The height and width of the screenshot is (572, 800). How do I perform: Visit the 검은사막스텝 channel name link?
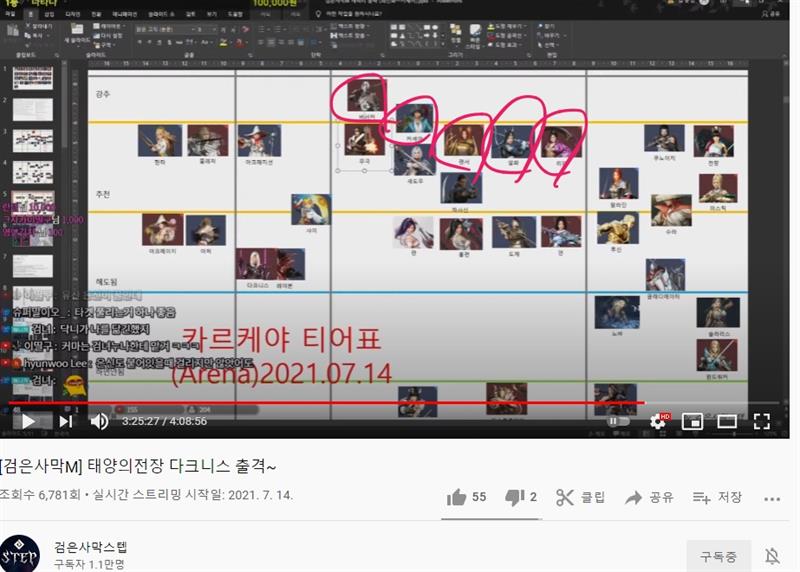90,548
